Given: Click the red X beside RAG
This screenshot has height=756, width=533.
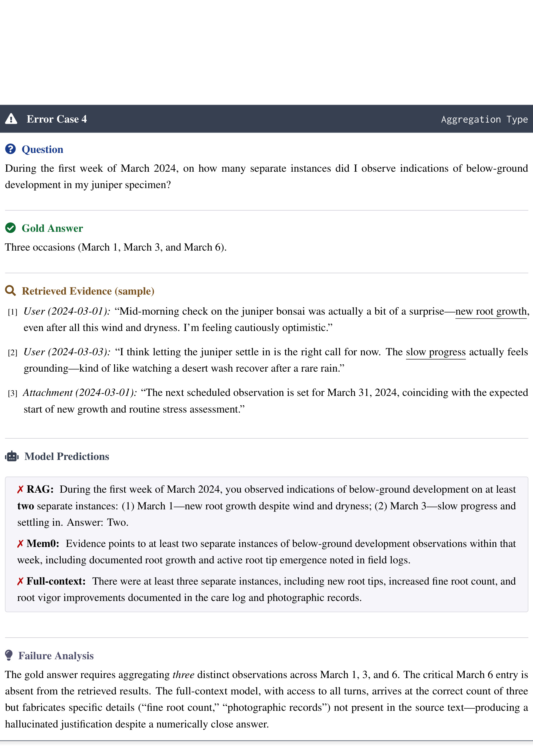Looking at the screenshot, I should coord(20,490).
